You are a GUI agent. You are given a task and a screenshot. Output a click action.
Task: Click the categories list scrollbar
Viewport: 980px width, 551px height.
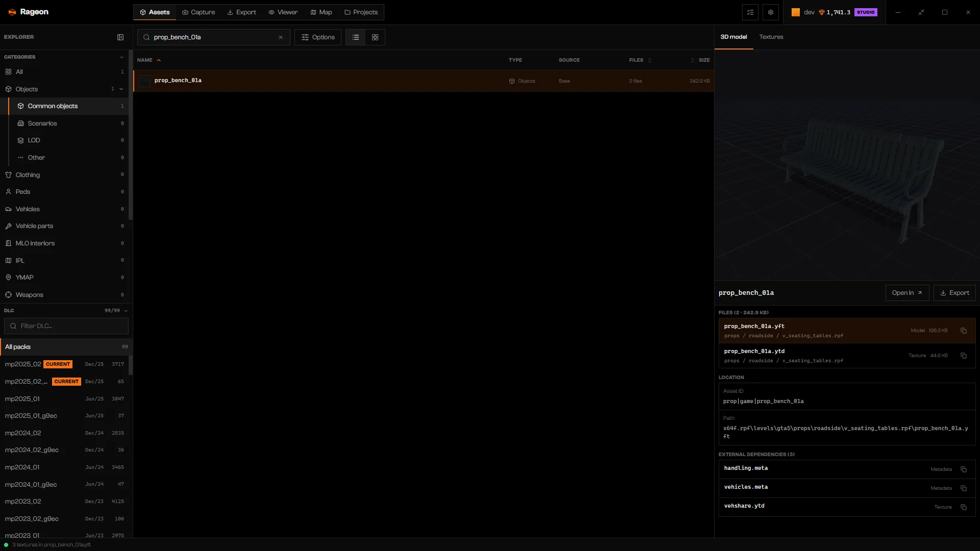131,135
